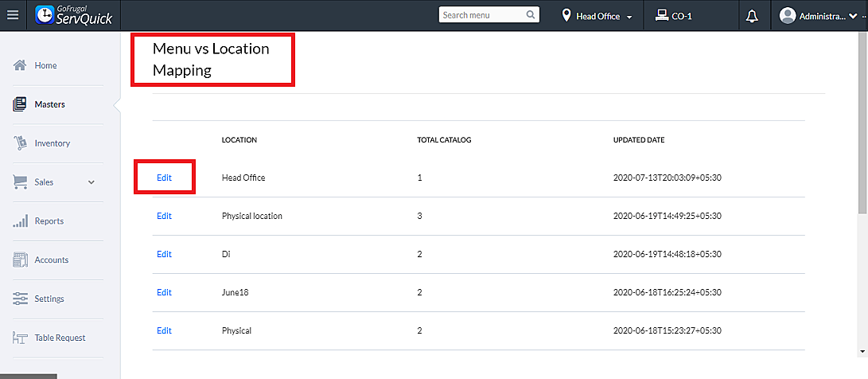
Task: Select the CO-1 counter item
Action: tap(673, 16)
